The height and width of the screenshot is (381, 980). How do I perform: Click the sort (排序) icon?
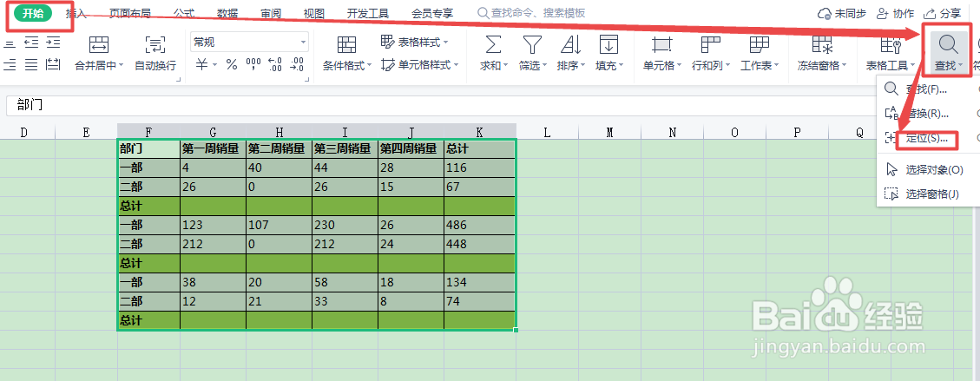click(x=570, y=44)
